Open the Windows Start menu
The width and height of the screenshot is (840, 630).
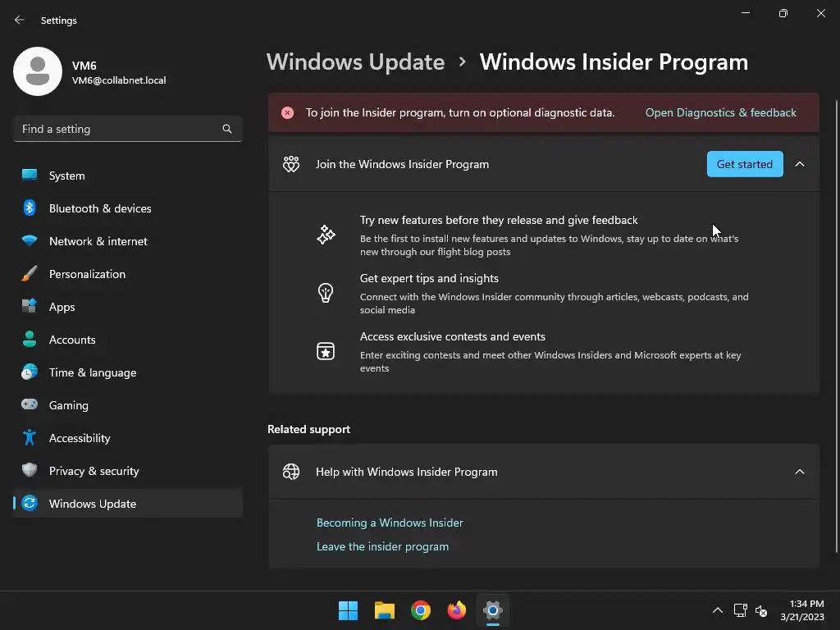(348, 610)
